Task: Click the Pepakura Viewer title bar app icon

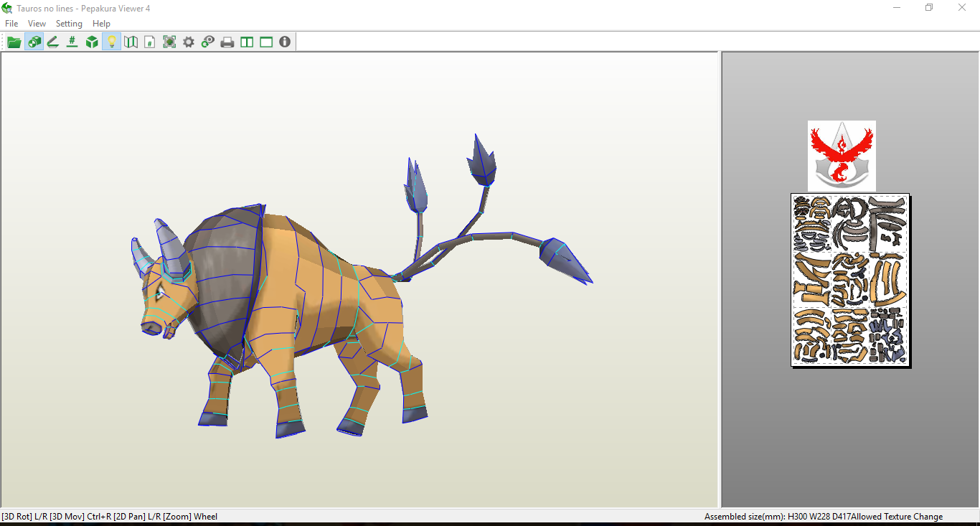Action: pos(7,8)
